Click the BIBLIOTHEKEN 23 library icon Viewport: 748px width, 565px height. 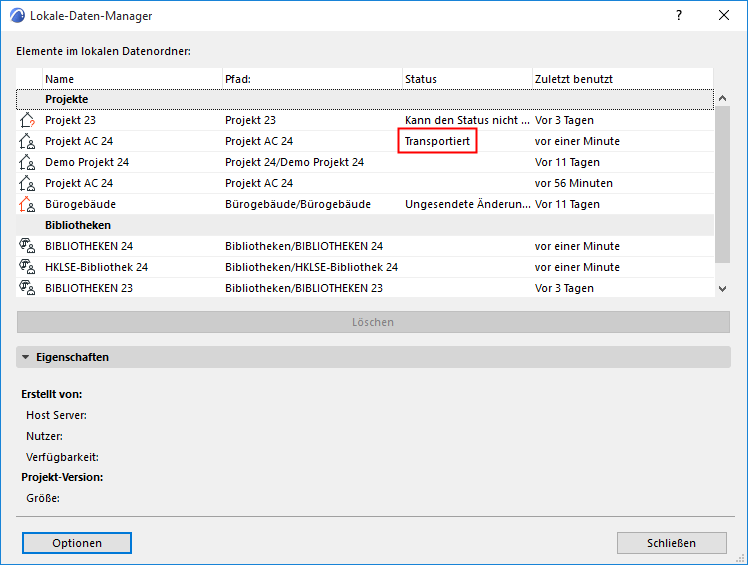(27, 288)
